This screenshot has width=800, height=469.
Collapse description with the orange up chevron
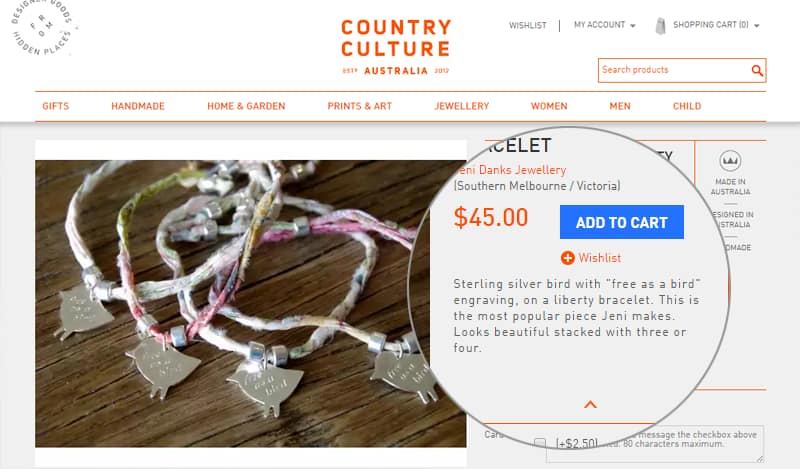(x=590, y=404)
